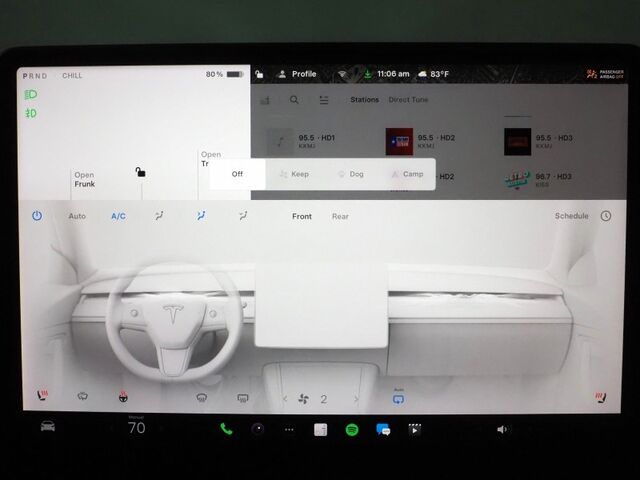The width and height of the screenshot is (640, 480).
Task: Switch to Direct Tune tab
Action: pyautogui.click(x=410, y=100)
